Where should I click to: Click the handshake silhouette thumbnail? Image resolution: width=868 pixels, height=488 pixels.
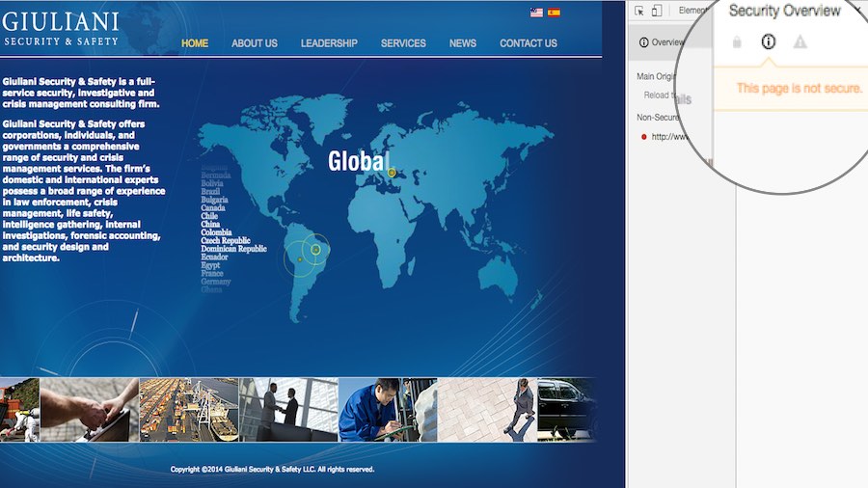coord(287,410)
